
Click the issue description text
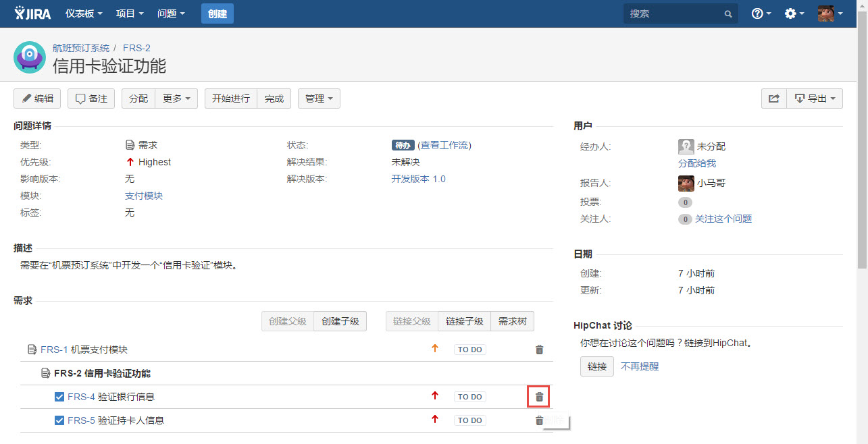tap(128, 265)
